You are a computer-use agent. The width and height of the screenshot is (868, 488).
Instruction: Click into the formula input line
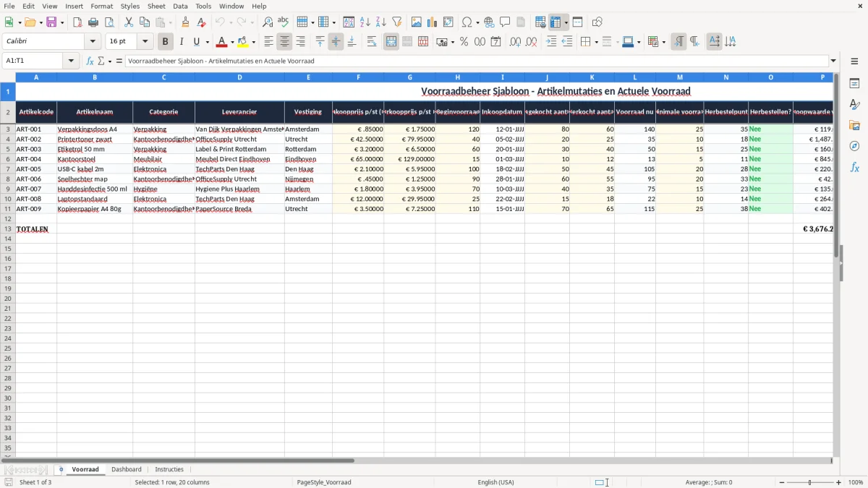477,61
